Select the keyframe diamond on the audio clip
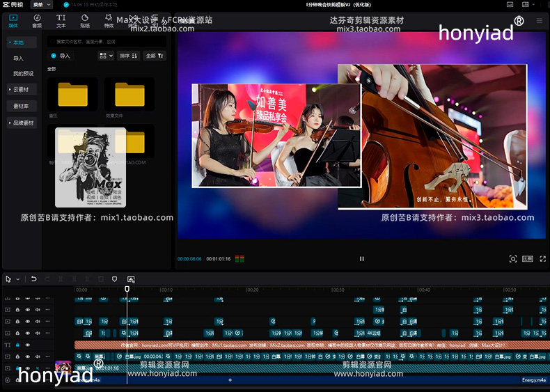The image size is (550, 392). (x=230, y=379)
